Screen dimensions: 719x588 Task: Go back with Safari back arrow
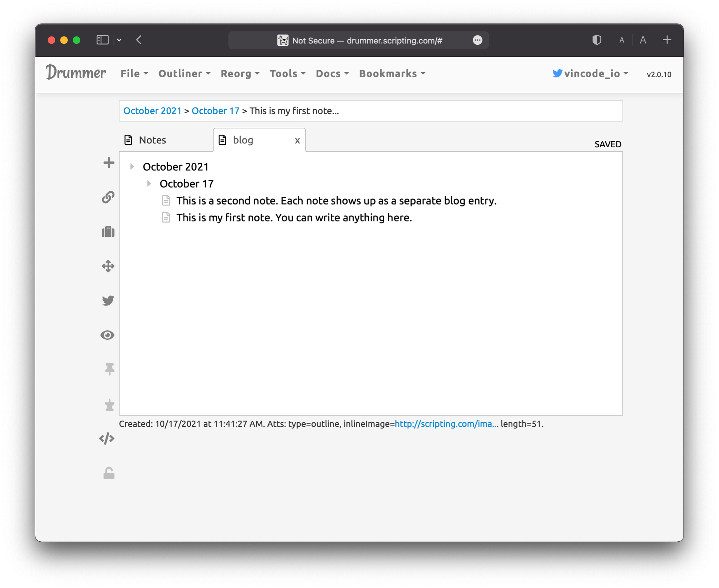tap(139, 40)
